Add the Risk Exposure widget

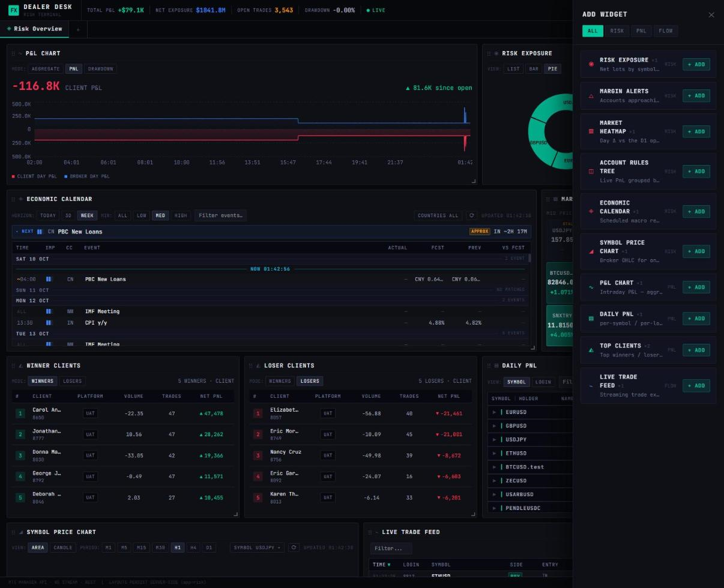pyautogui.click(x=696, y=64)
